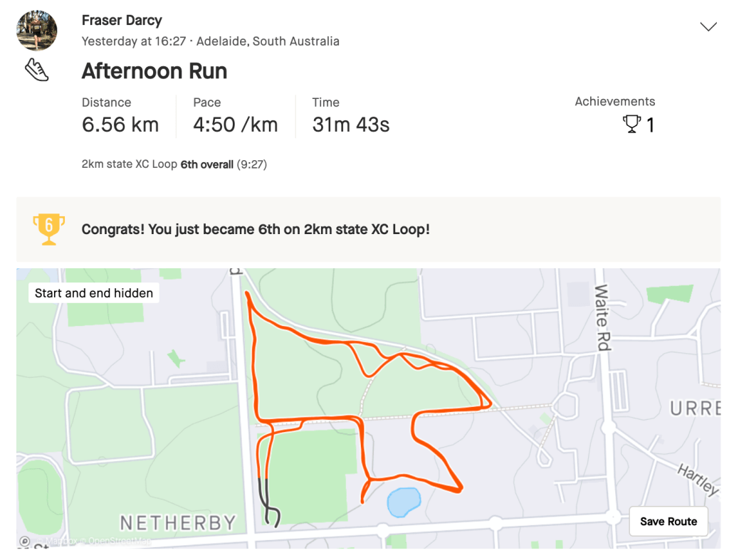
Task: Click the Congrats 6th place banner text
Action: click(x=256, y=229)
